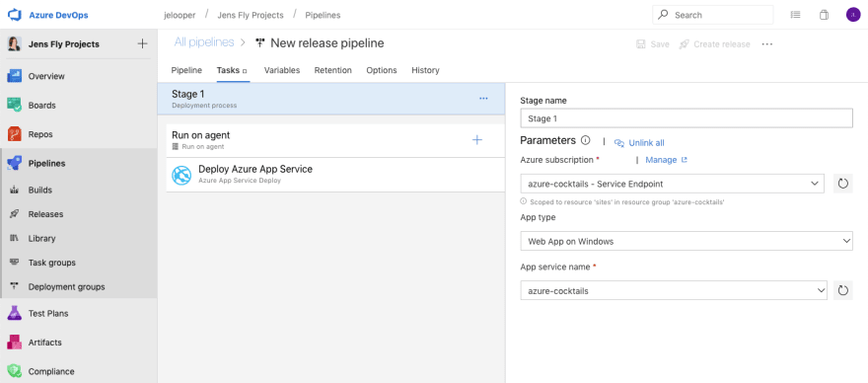Open the purple user profile avatar

point(852,15)
